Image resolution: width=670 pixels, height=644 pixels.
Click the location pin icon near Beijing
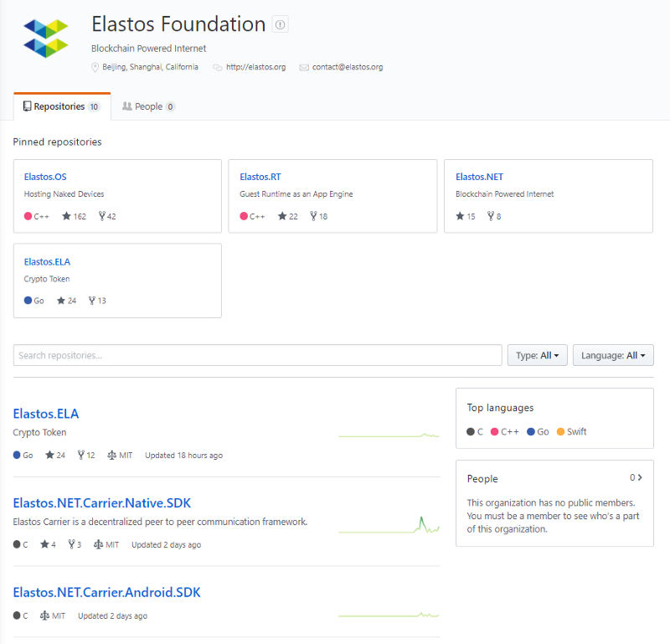(95, 68)
